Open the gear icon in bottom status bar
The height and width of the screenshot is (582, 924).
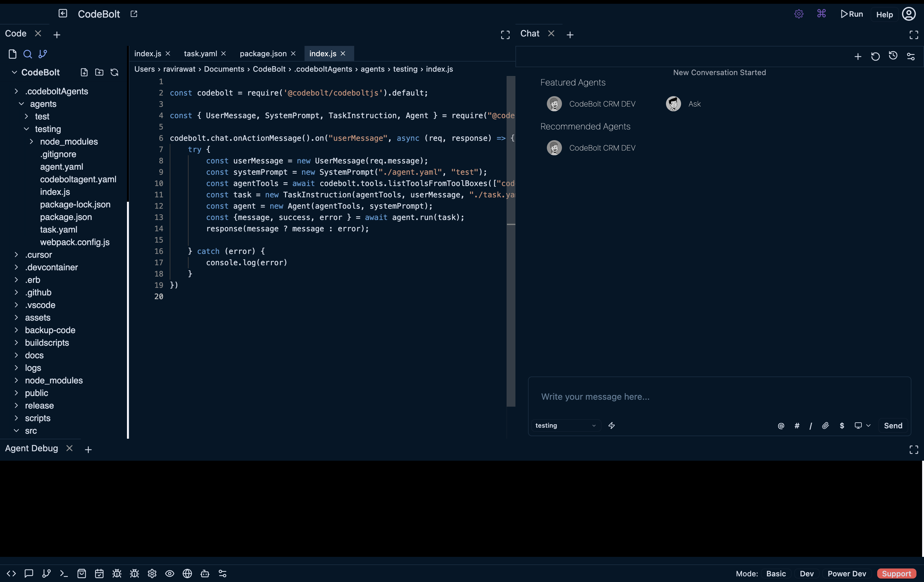(x=152, y=574)
